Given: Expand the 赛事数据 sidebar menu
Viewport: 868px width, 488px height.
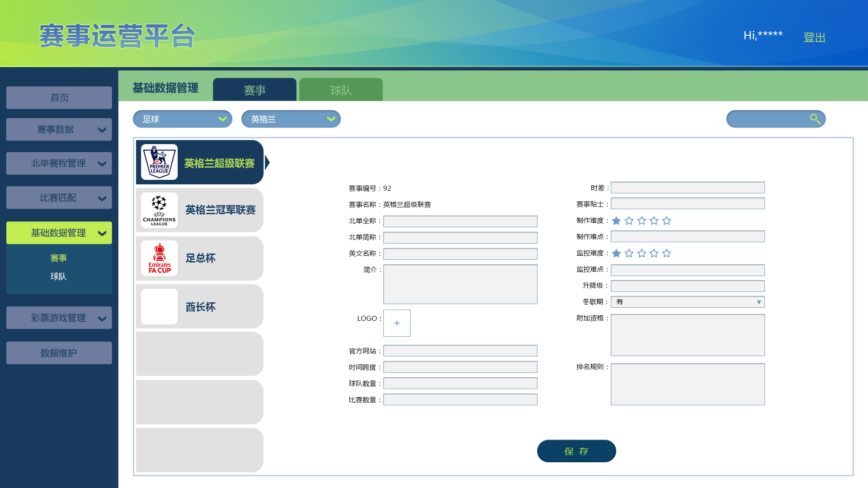Looking at the screenshot, I should pos(59,130).
